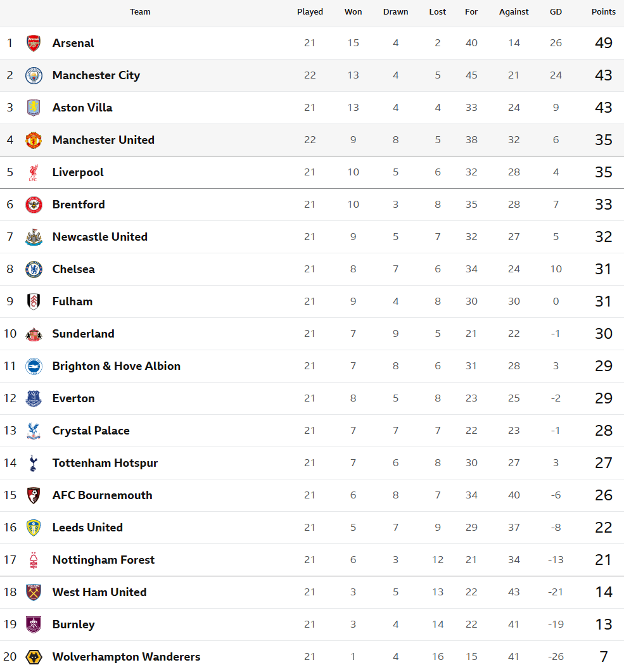Click the Points column header
The width and height of the screenshot is (624, 672).
click(603, 12)
